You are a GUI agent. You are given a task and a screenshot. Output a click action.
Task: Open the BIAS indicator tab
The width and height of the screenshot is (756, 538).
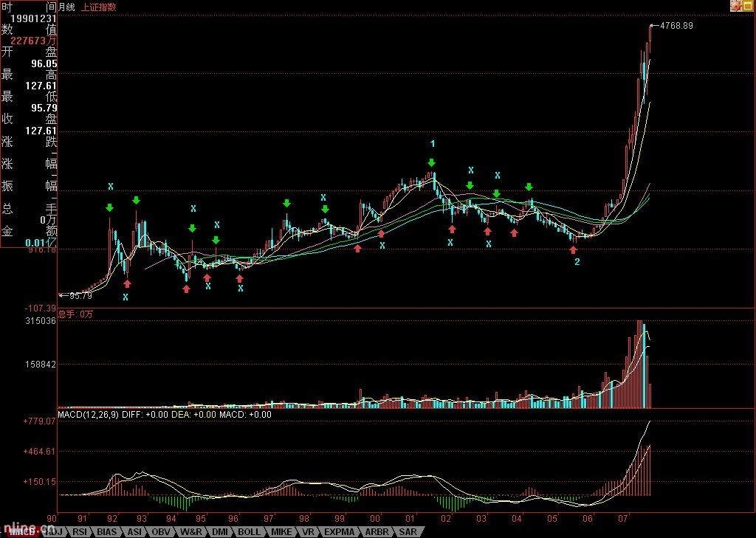(x=106, y=532)
